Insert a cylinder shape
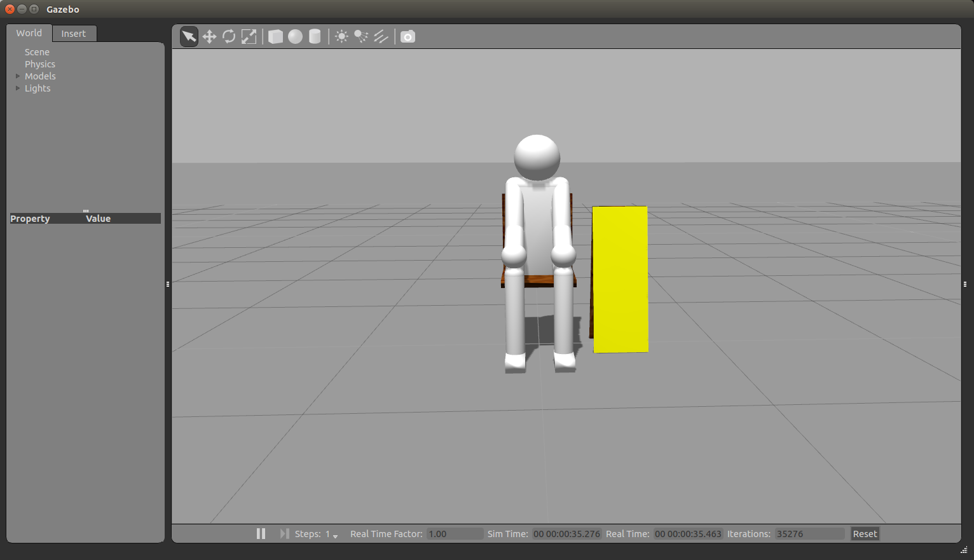 315,37
